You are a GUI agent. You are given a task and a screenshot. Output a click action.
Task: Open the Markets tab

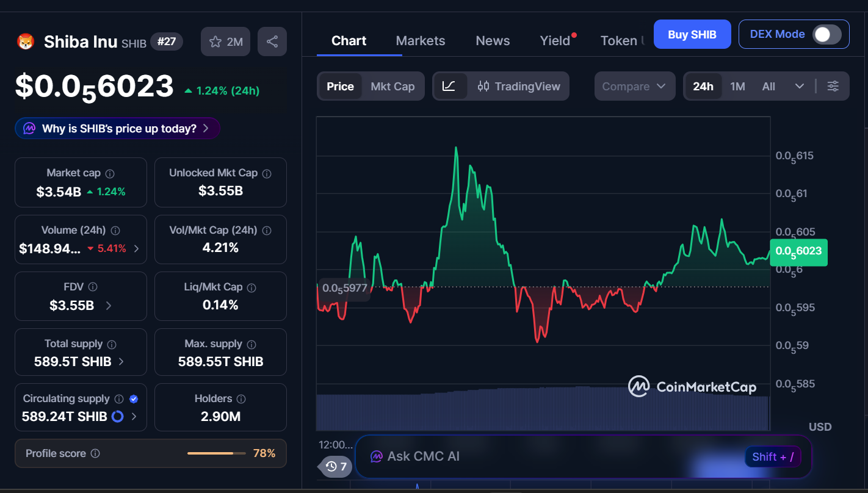(x=421, y=41)
